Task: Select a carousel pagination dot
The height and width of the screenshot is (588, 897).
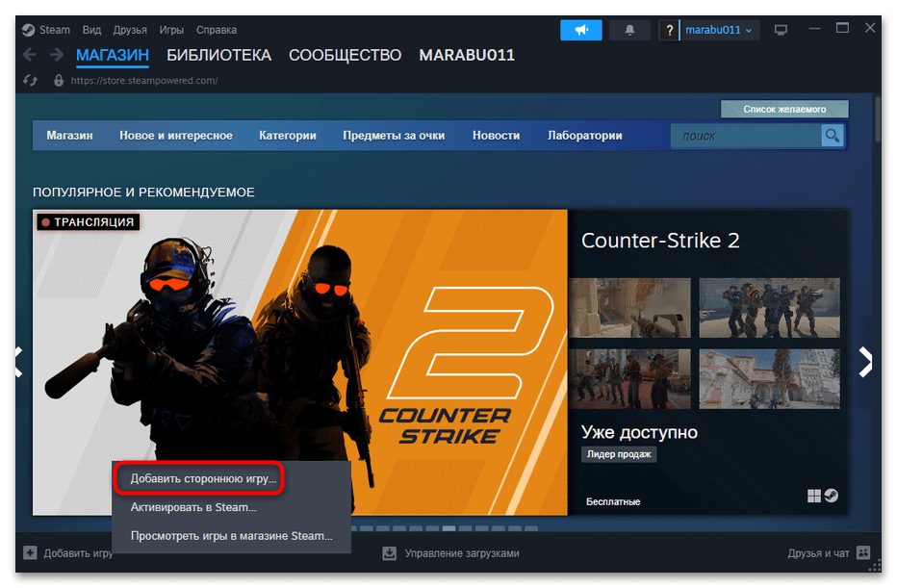Action: pos(448,528)
